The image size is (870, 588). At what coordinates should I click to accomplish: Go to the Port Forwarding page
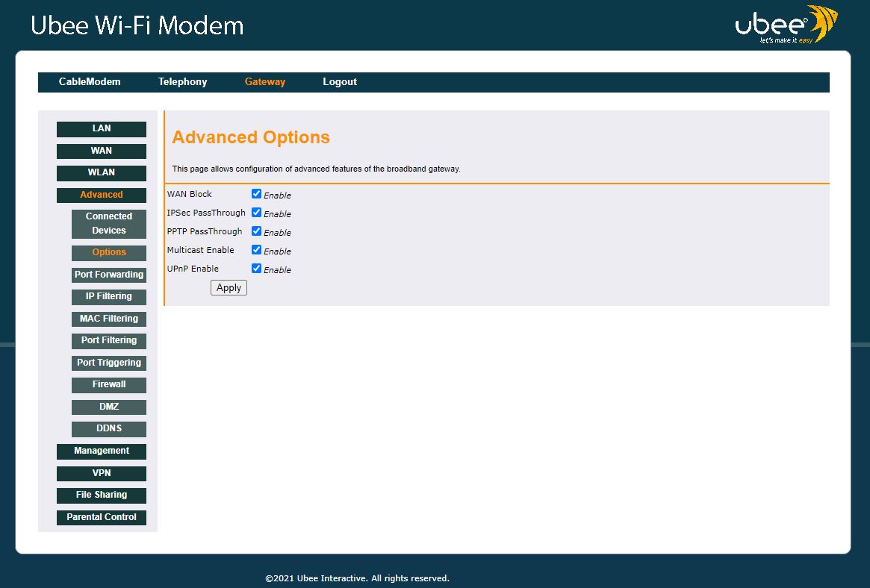[109, 275]
